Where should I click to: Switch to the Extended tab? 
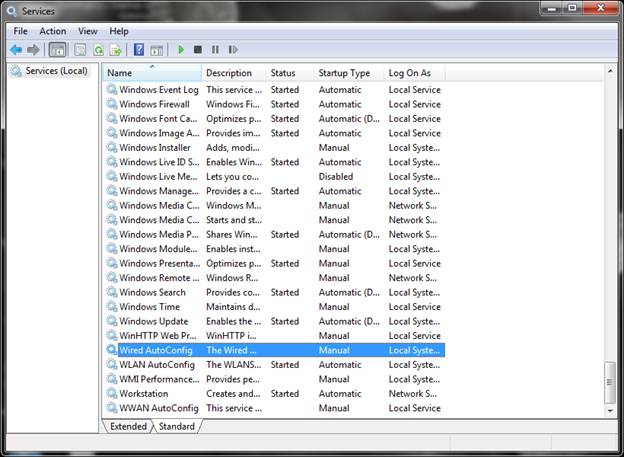pos(128,426)
